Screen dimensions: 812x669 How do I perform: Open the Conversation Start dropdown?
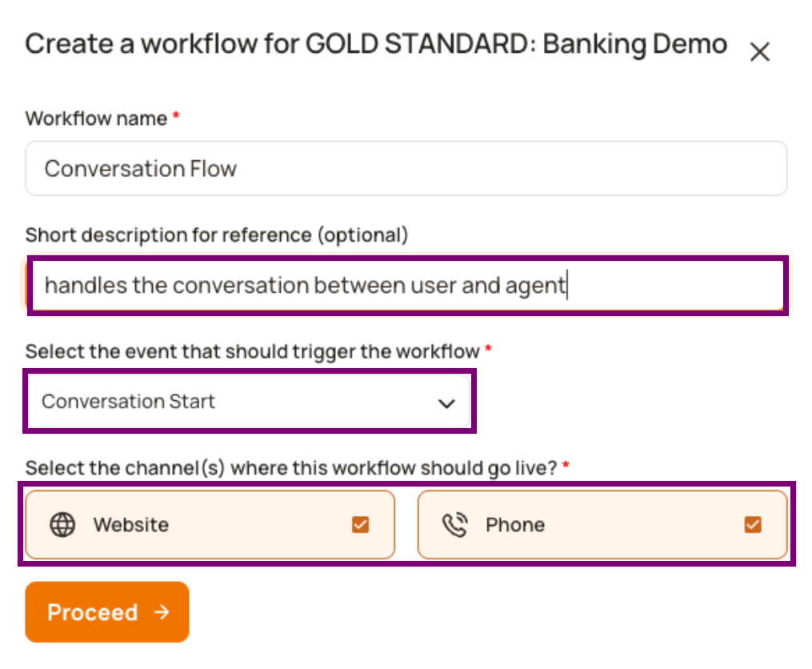coord(249,402)
